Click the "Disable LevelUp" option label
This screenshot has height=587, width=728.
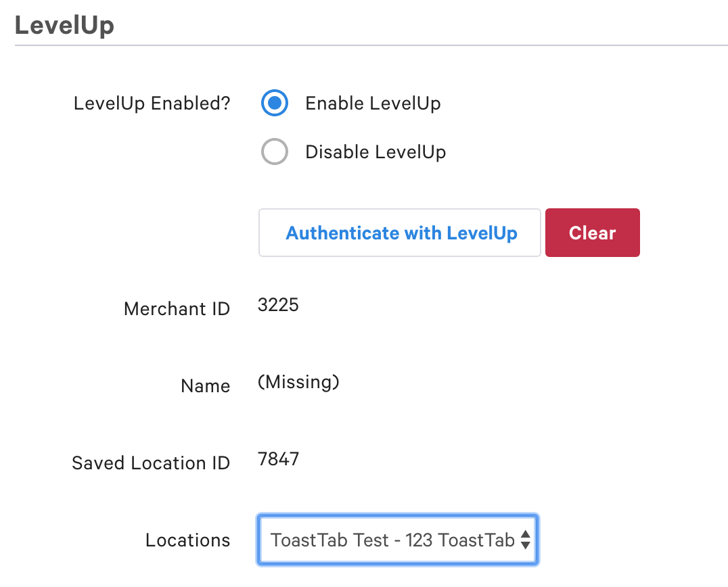[x=376, y=152]
